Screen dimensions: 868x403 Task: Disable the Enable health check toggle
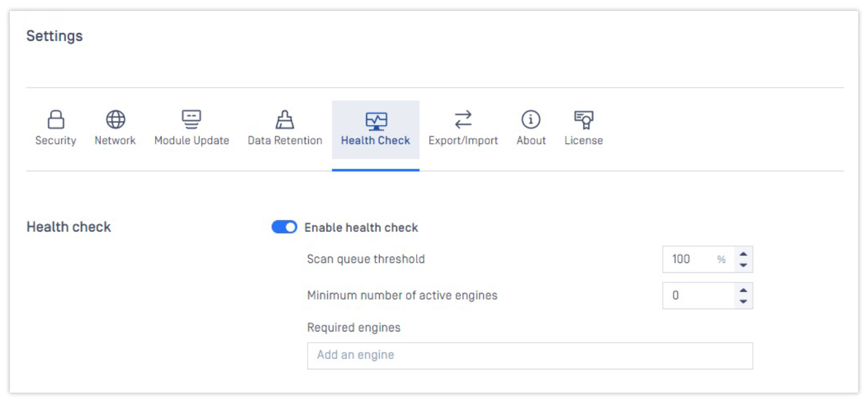pos(284,227)
